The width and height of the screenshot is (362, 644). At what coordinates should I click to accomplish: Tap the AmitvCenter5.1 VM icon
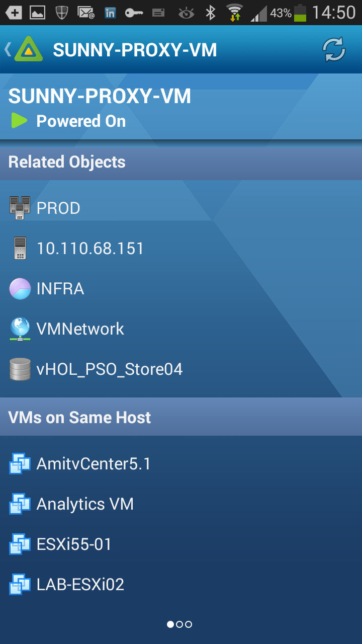tap(20, 464)
